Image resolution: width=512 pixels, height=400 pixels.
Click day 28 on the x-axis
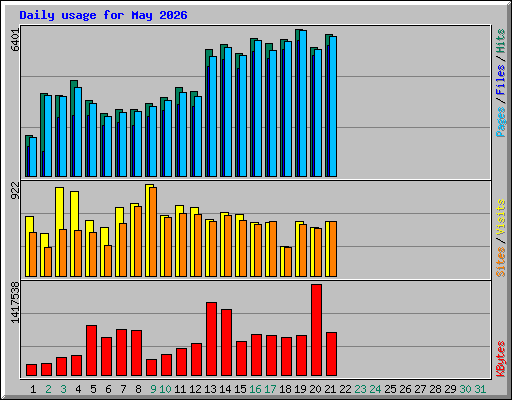click(435, 389)
